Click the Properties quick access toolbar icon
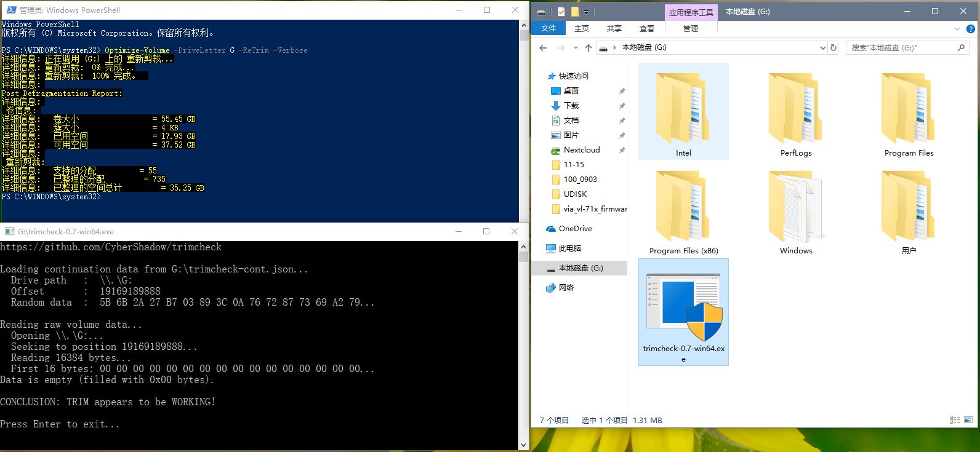The width and height of the screenshot is (980, 452). pos(561,12)
